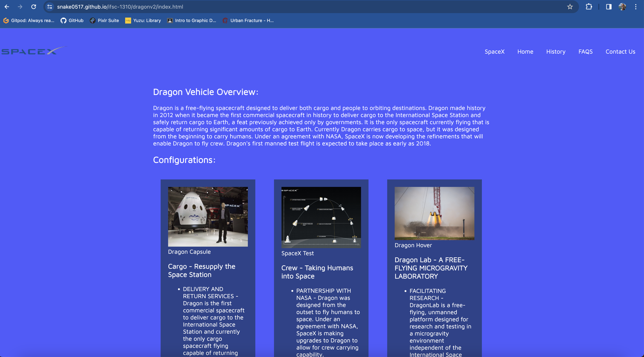Click the Contact Us link
Viewport: 644px width, 357px height.
pos(620,51)
